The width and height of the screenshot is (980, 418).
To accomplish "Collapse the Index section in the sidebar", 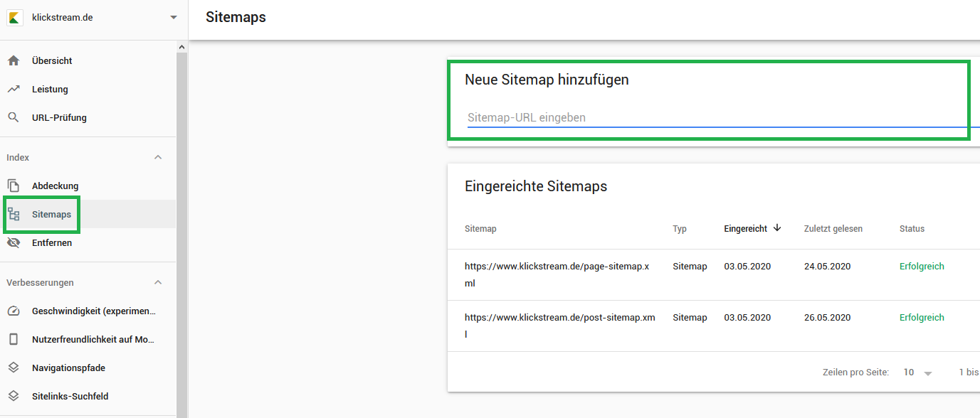I will point(158,156).
